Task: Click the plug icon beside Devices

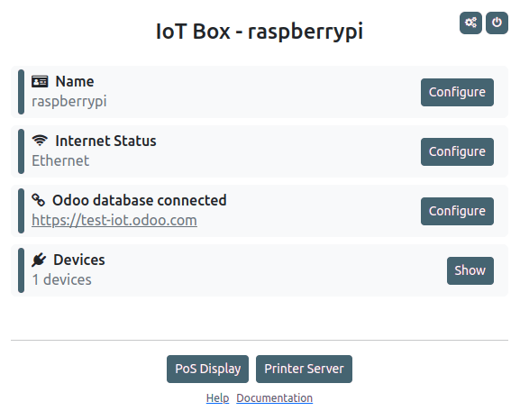Action: pos(39,260)
